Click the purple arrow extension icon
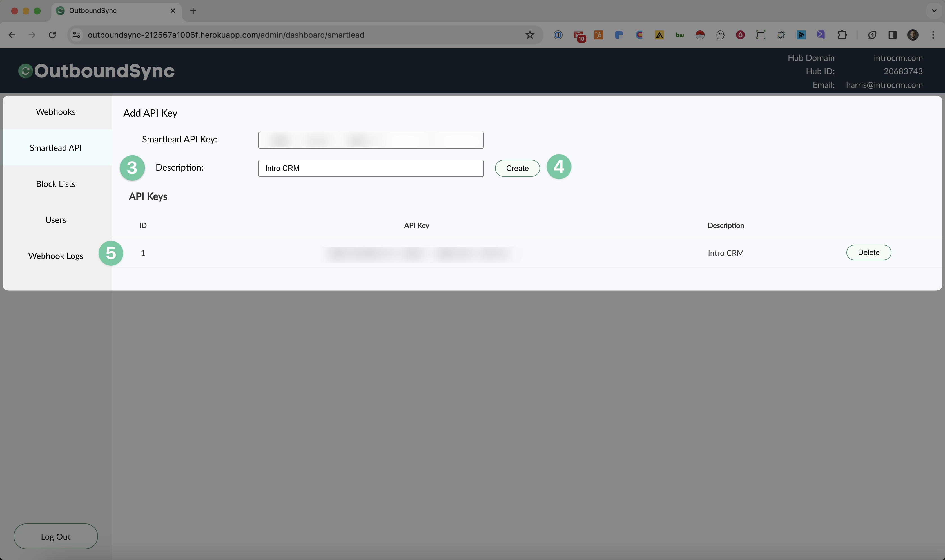Screen dimensions: 945x560 pyautogui.click(x=821, y=35)
